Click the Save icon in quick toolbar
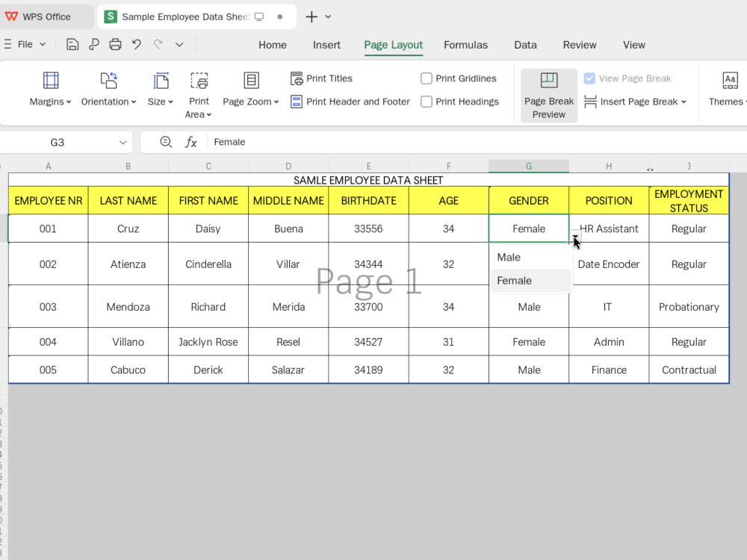This screenshot has height=560, width=747. [72, 45]
